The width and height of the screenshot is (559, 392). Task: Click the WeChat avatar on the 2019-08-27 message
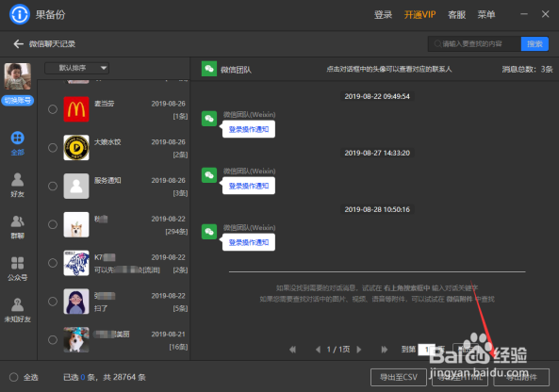tap(209, 175)
